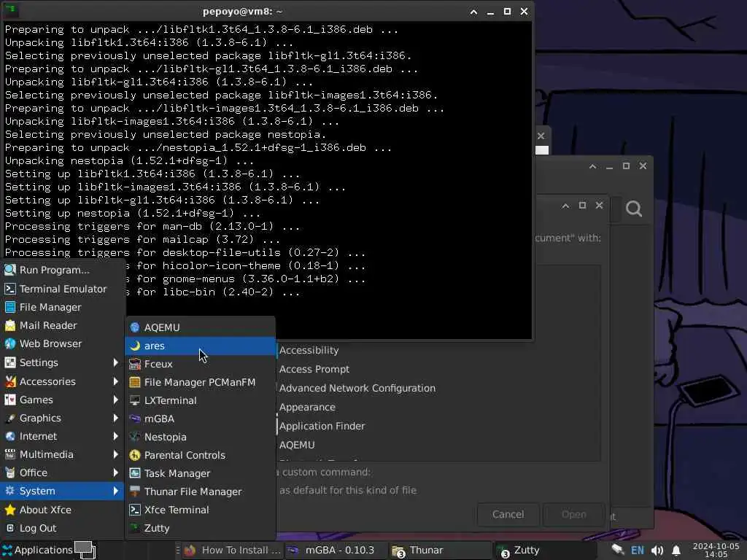Expand the System submenu arrow
This screenshot has height=560, width=747.
click(116, 491)
